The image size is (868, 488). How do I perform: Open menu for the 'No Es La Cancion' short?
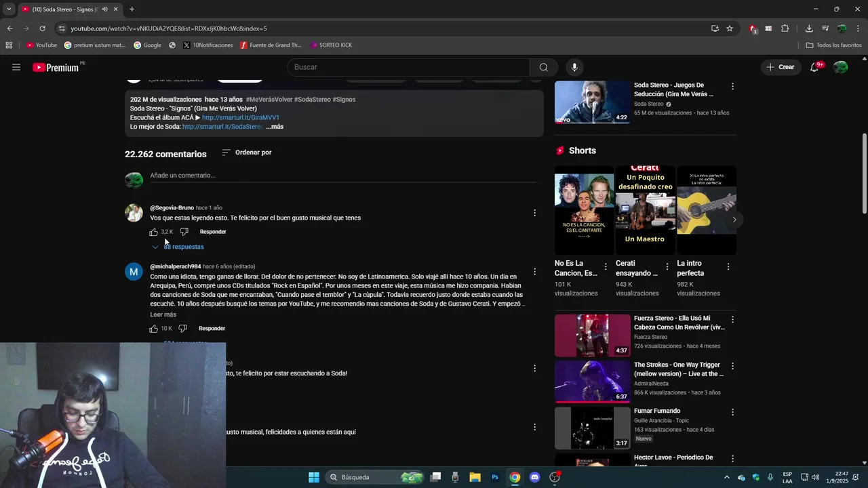606,267
